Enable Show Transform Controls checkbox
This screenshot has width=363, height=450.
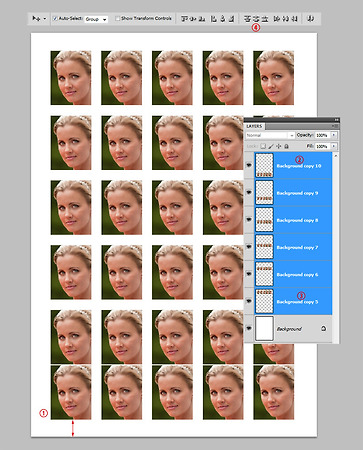[117, 19]
